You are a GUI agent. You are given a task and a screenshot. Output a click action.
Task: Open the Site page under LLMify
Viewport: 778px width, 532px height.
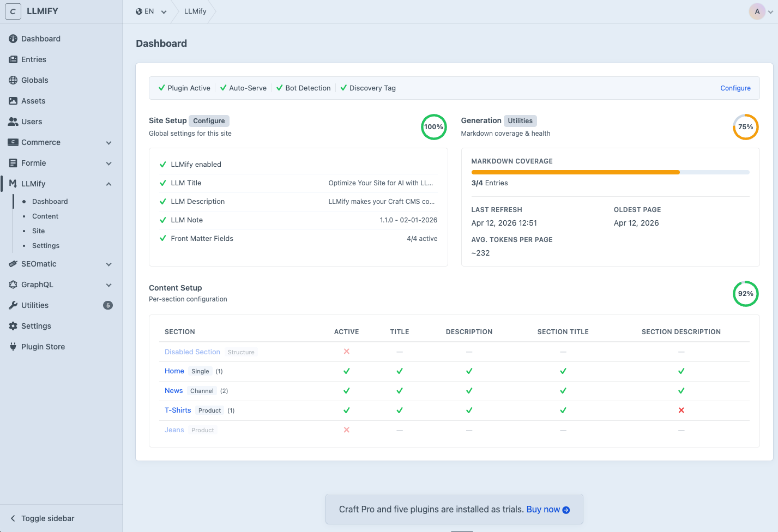tap(38, 231)
